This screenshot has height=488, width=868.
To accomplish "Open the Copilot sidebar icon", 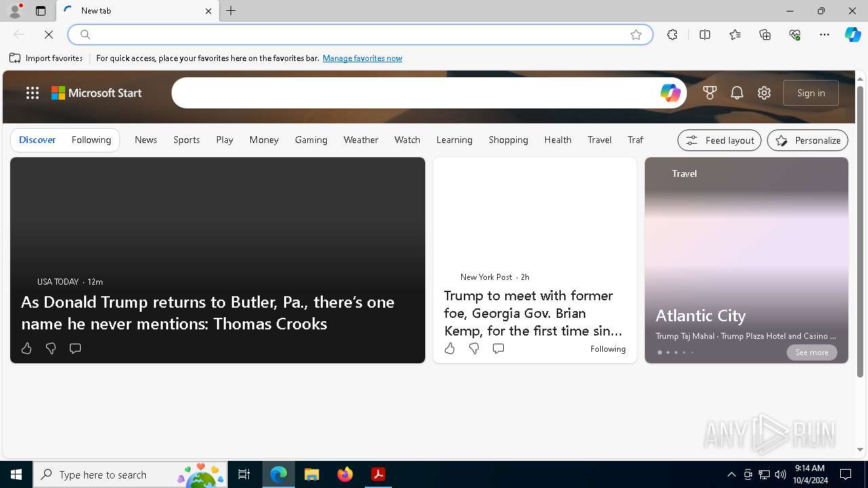I will point(852,35).
